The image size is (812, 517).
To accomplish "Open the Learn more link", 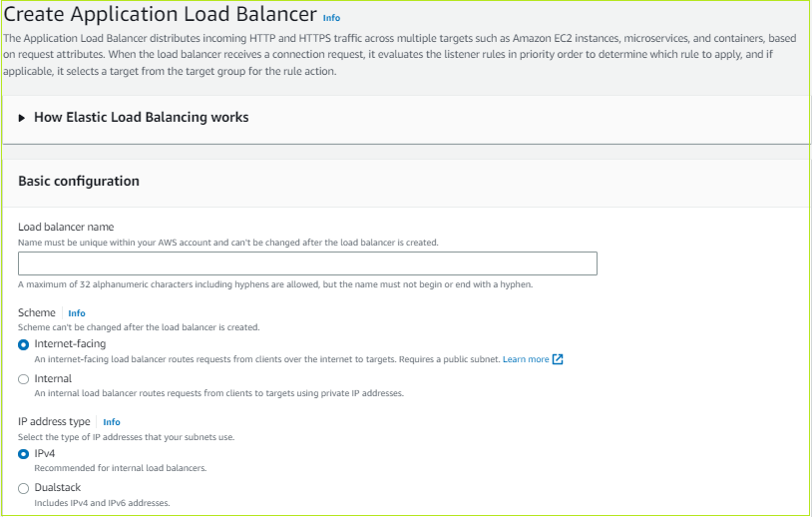I will (x=526, y=359).
